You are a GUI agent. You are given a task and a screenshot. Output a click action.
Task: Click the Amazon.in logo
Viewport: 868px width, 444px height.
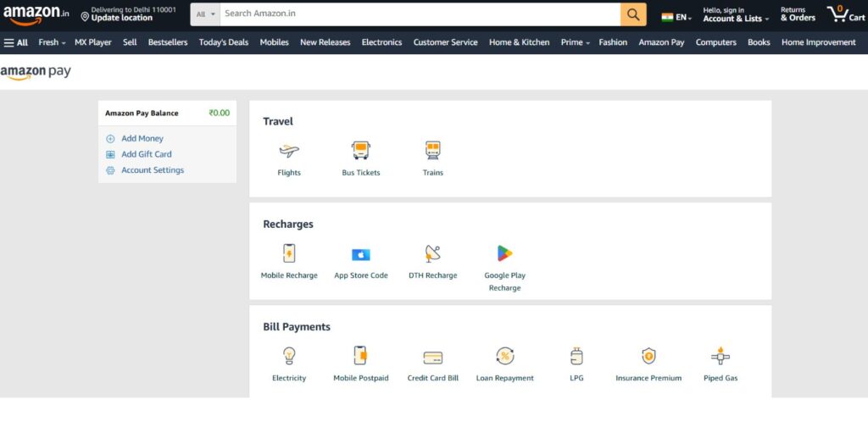tap(36, 14)
